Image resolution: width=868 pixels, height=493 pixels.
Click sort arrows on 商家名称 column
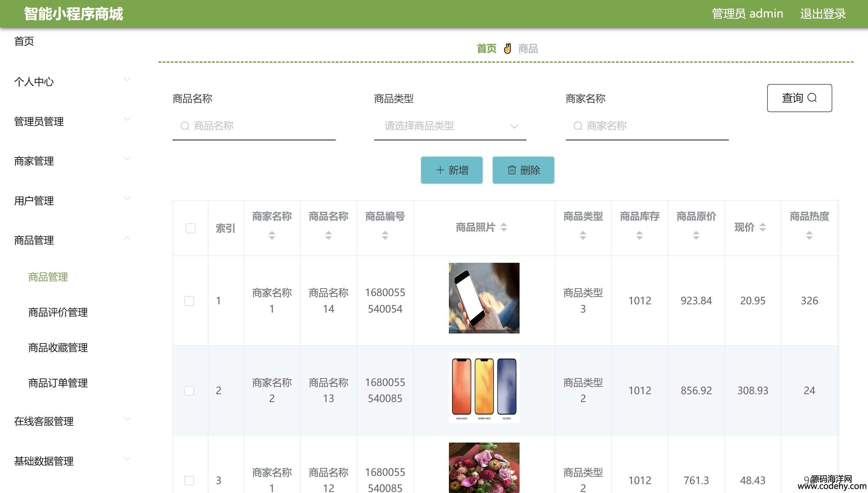tap(272, 235)
